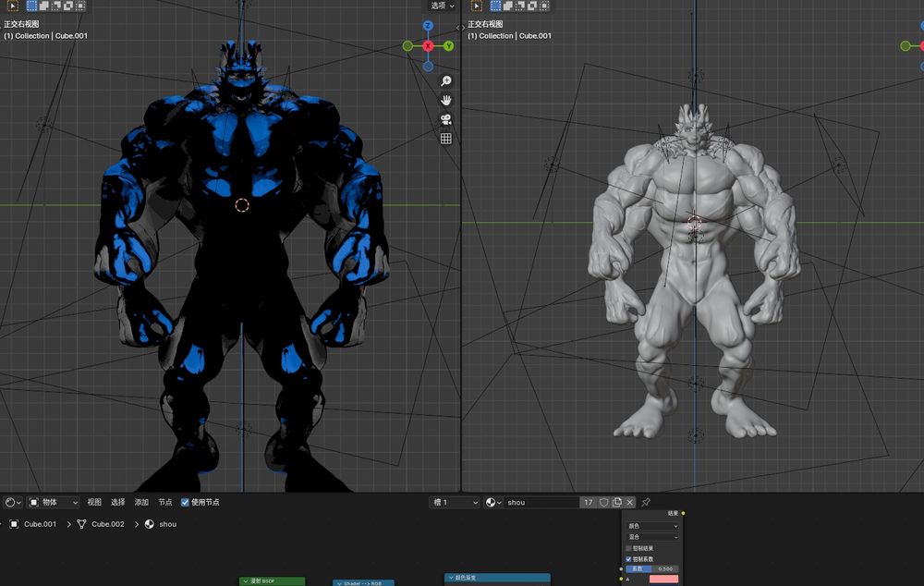Click the green Y axis on left gizmo
The height and width of the screenshot is (586, 924).
click(x=448, y=46)
